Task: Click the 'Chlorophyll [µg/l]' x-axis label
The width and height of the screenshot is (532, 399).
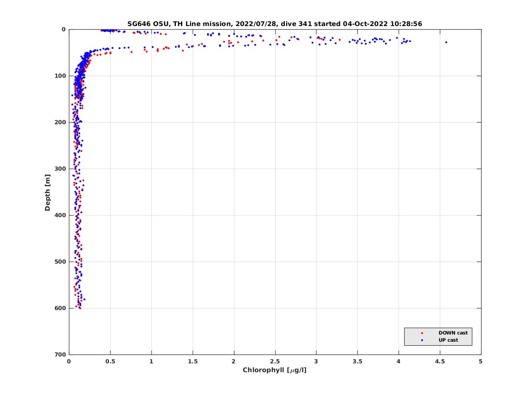Action: pyautogui.click(x=275, y=370)
